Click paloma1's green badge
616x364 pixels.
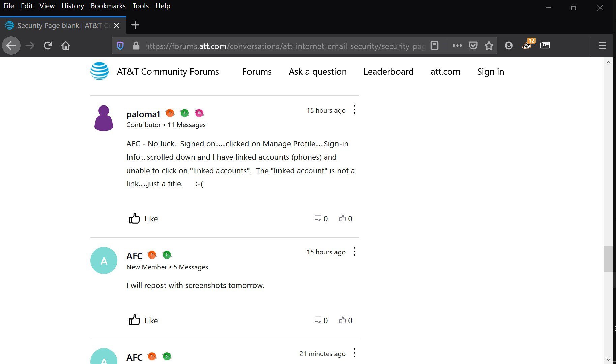pos(184,113)
